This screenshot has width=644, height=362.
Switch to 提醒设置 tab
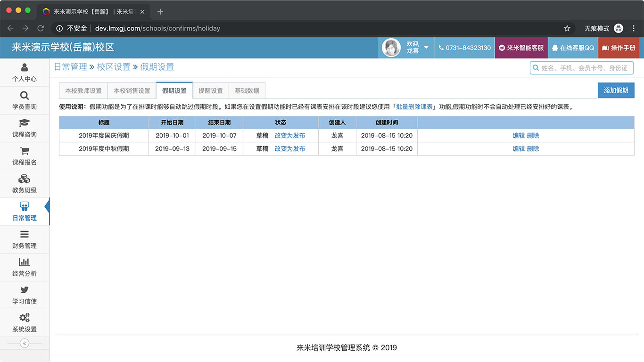pyautogui.click(x=211, y=90)
